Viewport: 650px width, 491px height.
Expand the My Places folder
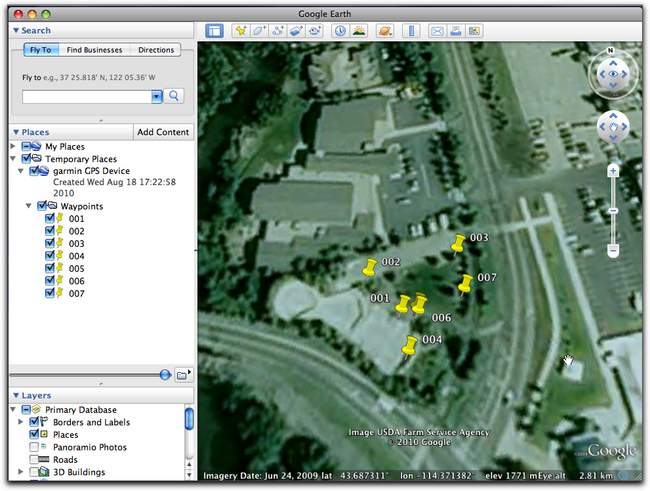[13, 146]
